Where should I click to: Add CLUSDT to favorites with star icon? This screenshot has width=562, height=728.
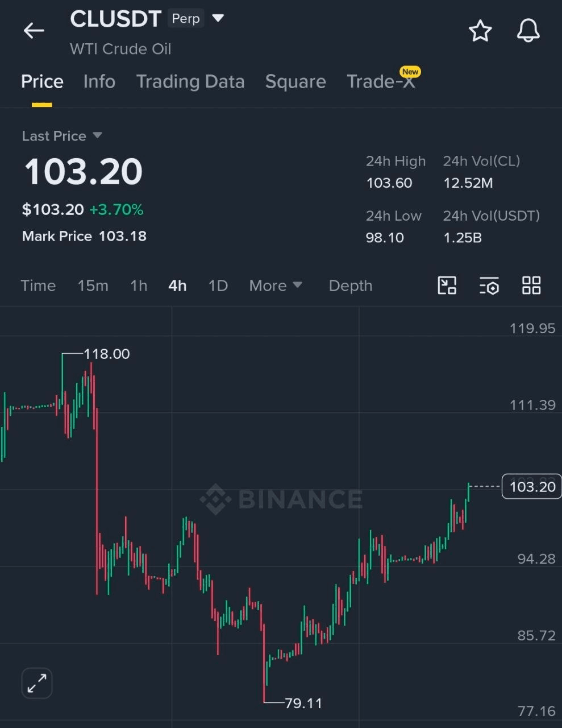480,31
